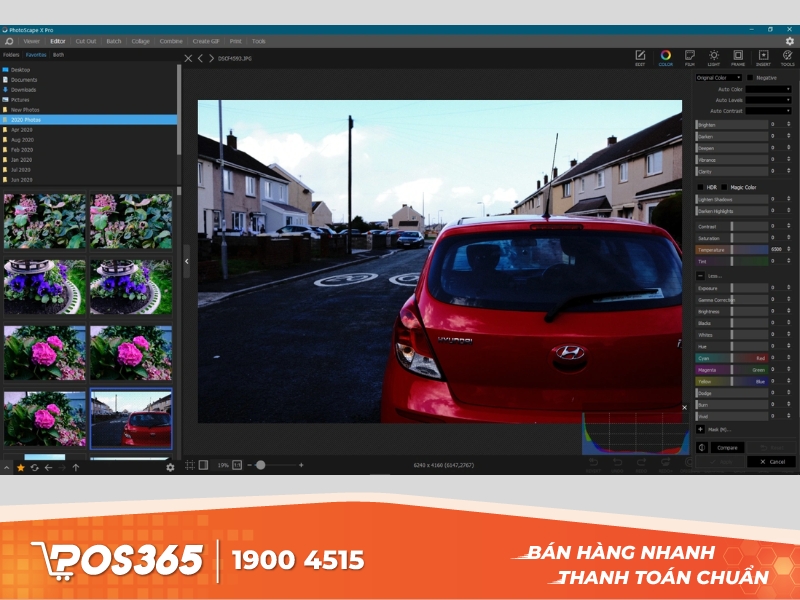The width and height of the screenshot is (800, 600).
Task: Show the Both tab in browser
Action: coord(59,55)
